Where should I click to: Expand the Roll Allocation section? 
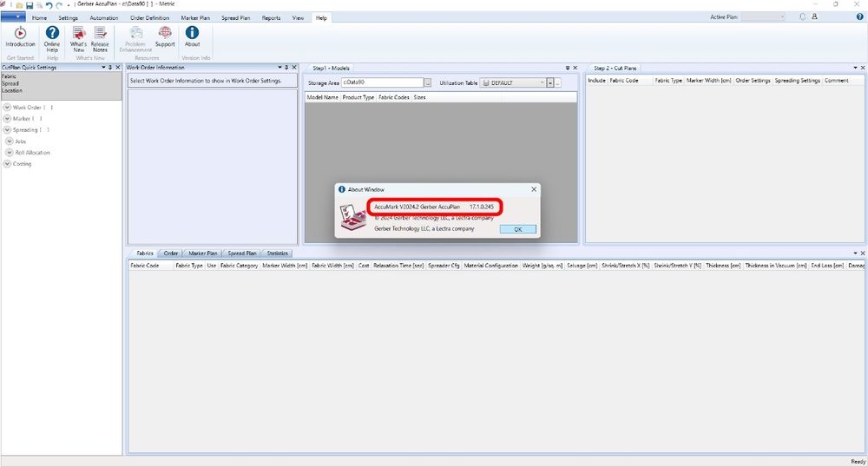pos(10,152)
